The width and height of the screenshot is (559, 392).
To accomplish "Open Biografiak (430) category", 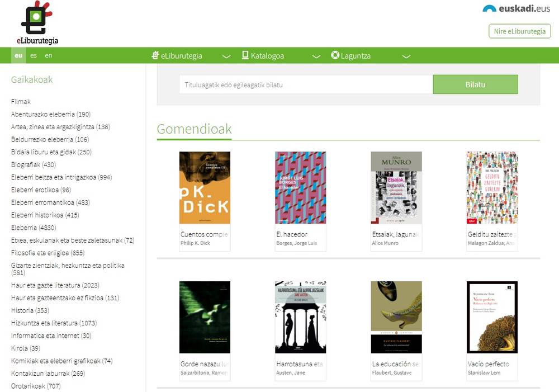I will point(34,164).
